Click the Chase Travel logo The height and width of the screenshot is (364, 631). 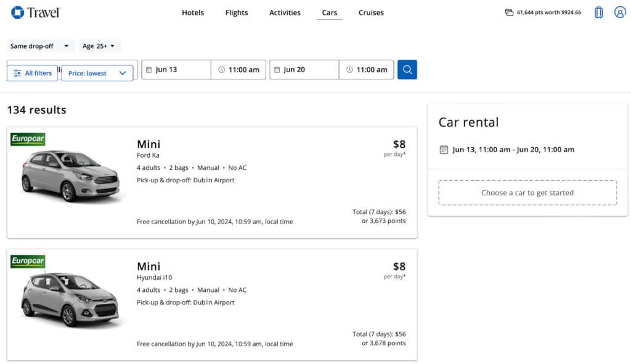tap(35, 12)
